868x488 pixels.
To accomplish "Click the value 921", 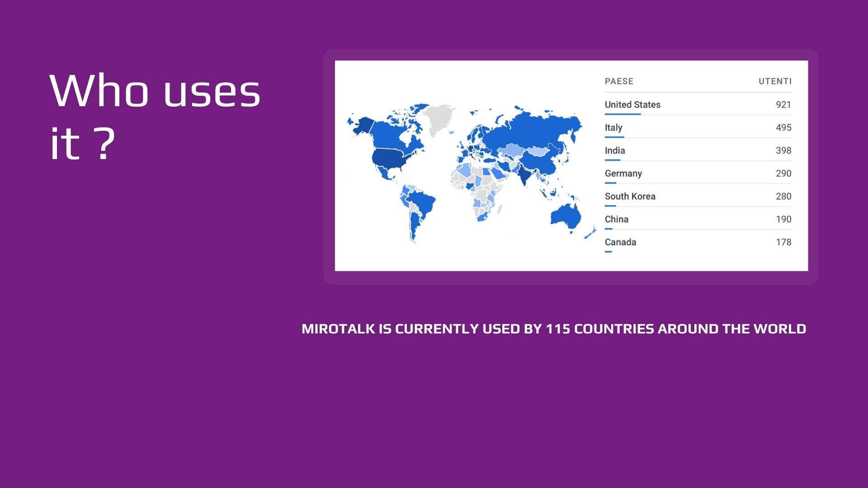I will pos(783,104).
